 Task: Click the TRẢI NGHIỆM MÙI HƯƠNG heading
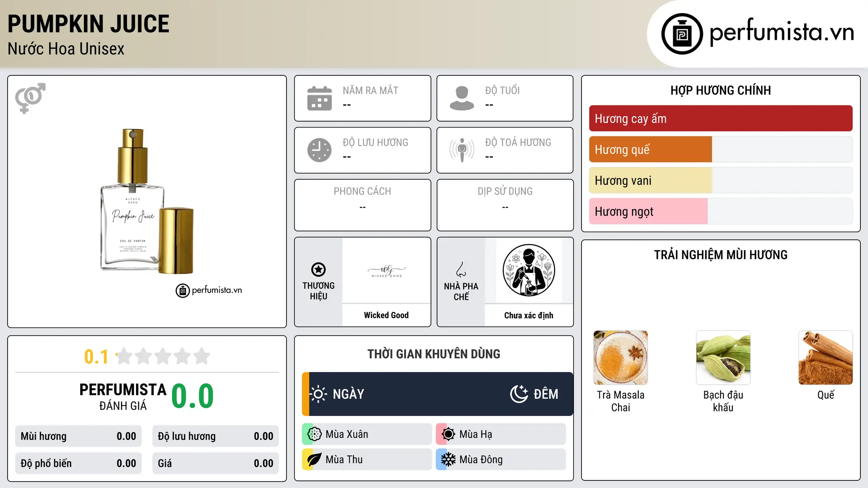coord(721,255)
